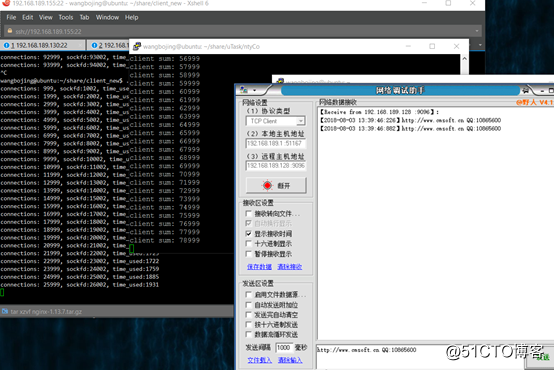Click the line connections: 22999 time_used:1722

coord(79,261)
